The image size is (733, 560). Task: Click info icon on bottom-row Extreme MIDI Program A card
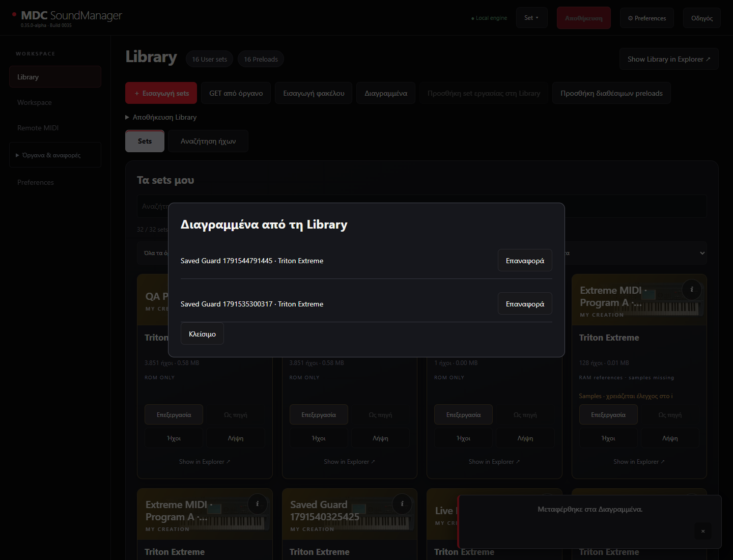click(258, 504)
